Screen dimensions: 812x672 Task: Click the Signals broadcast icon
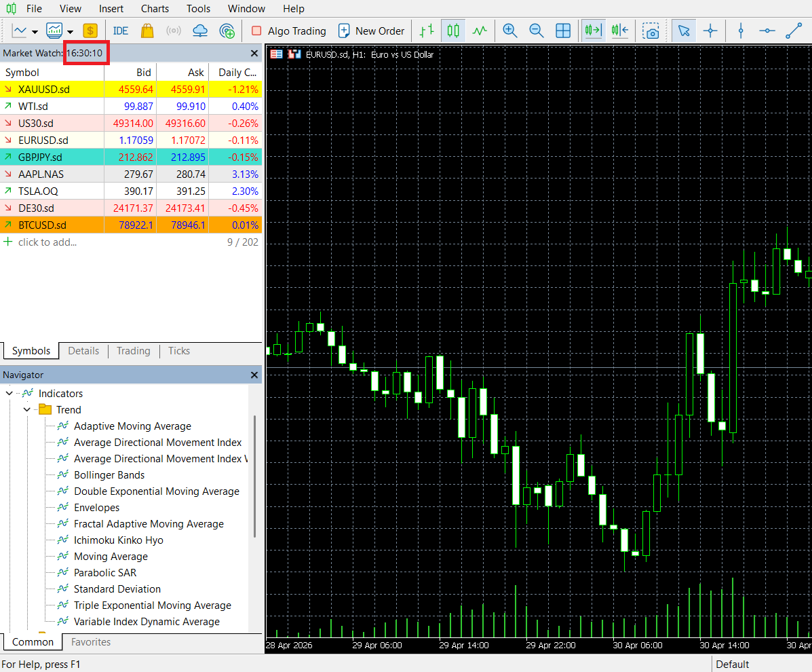point(174,31)
